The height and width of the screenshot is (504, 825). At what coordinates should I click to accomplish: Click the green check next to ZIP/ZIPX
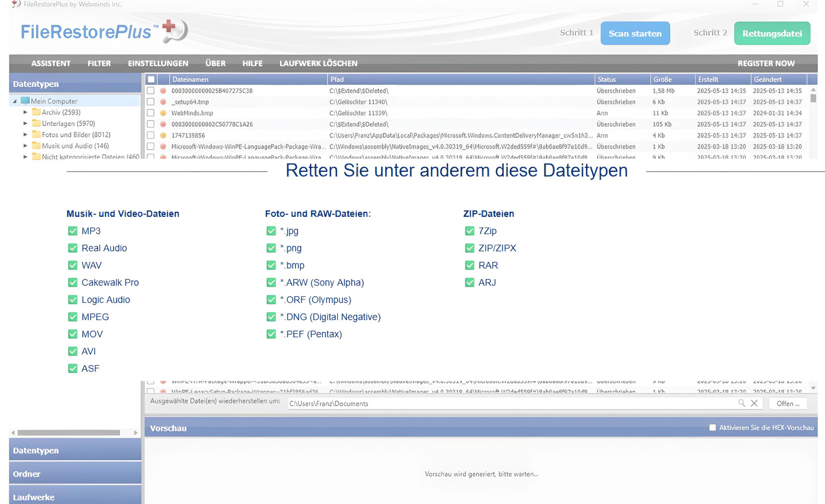click(469, 248)
